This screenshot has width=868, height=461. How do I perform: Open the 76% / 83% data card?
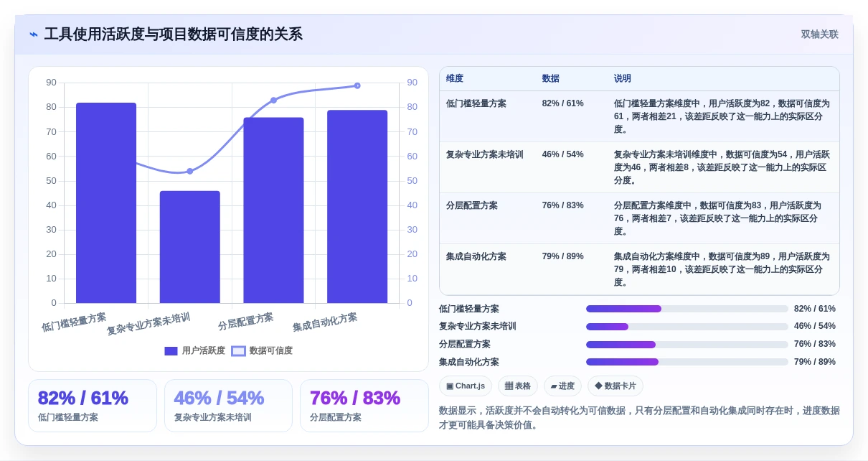(364, 406)
